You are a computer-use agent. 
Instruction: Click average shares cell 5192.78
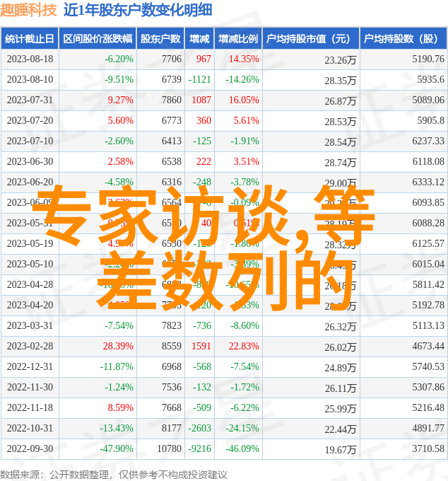(428, 306)
